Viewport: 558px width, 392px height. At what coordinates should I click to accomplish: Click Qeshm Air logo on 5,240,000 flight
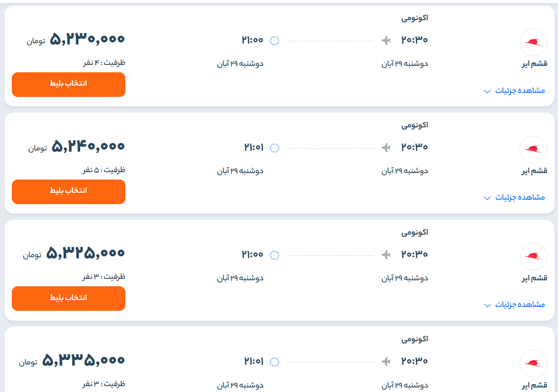pos(533,149)
